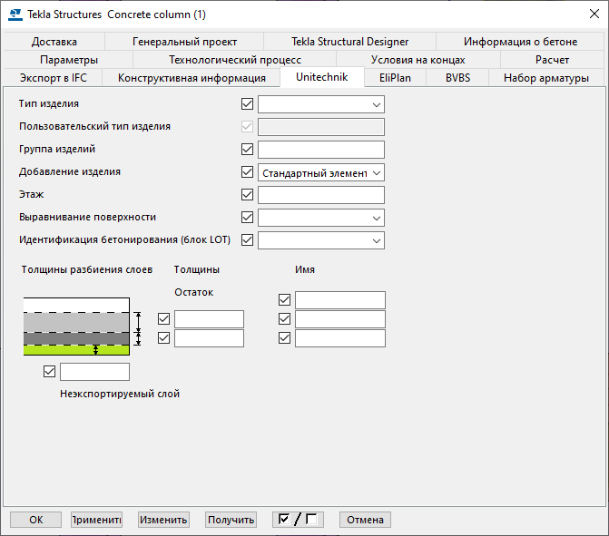Click the OK button
The height and width of the screenshot is (536, 609).
pos(36,520)
